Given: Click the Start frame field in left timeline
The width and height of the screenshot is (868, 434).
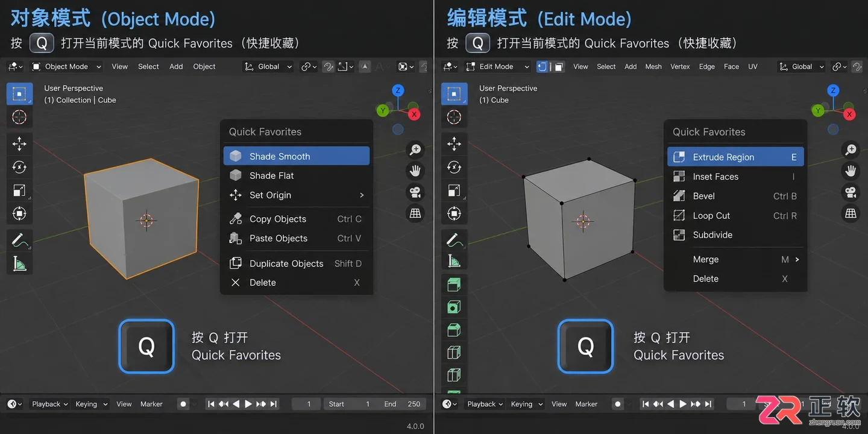Looking at the screenshot, I should click(351, 404).
